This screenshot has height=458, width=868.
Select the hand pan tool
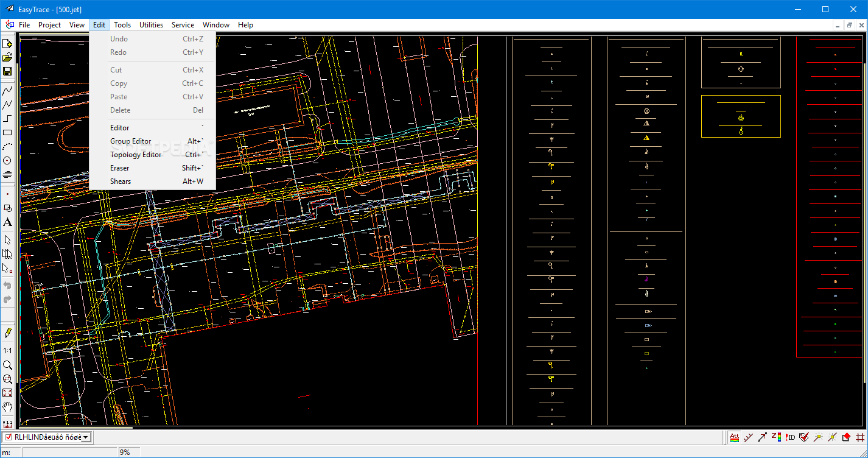click(x=7, y=407)
